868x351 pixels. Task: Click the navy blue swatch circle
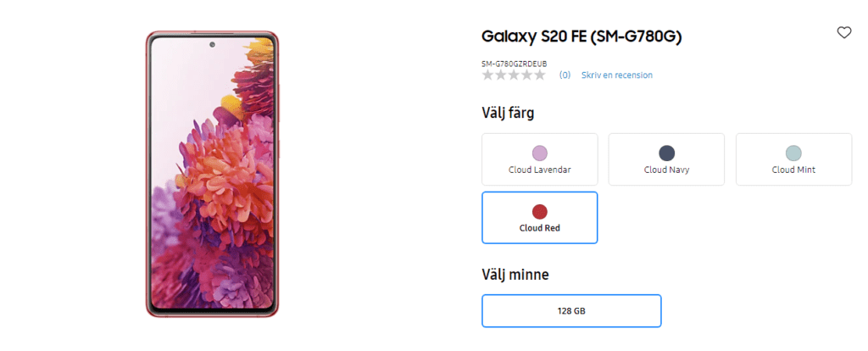tap(666, 153)
